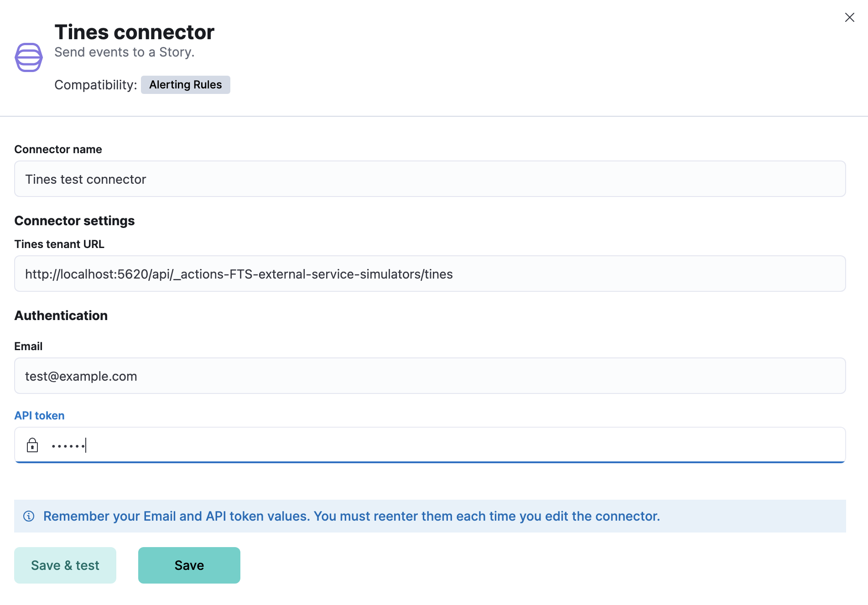Click the reminder text about reentering credentials
Screen dimensions: 868x605
pos(351,516)
